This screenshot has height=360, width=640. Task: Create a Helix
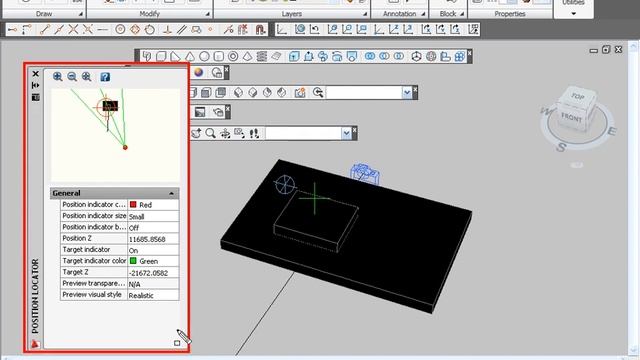tap(262, 56)
